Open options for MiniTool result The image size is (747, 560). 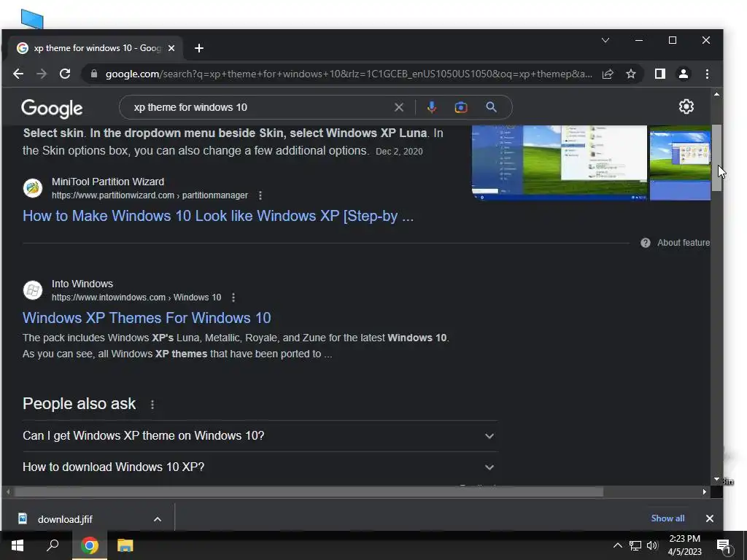[x=260, y=195]
